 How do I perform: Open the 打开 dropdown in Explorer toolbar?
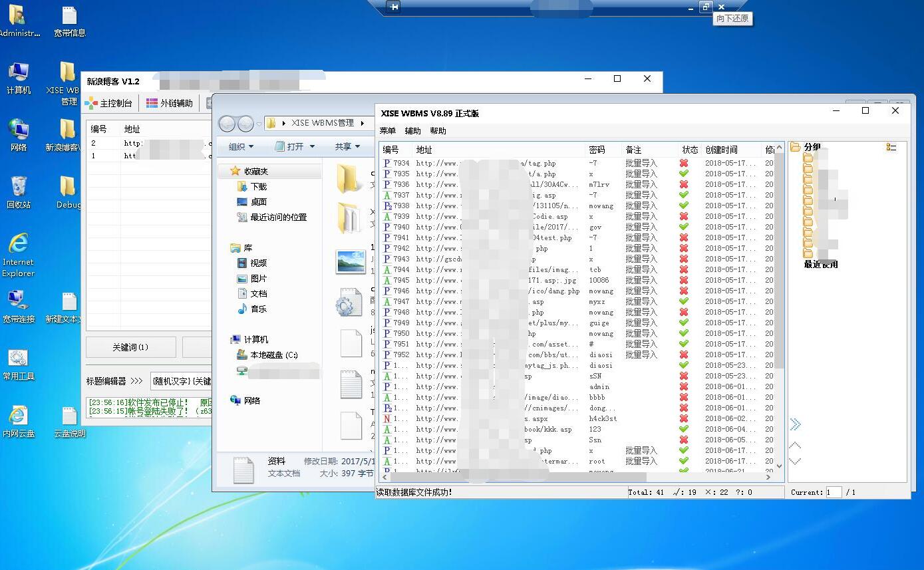tap(295, 146)
